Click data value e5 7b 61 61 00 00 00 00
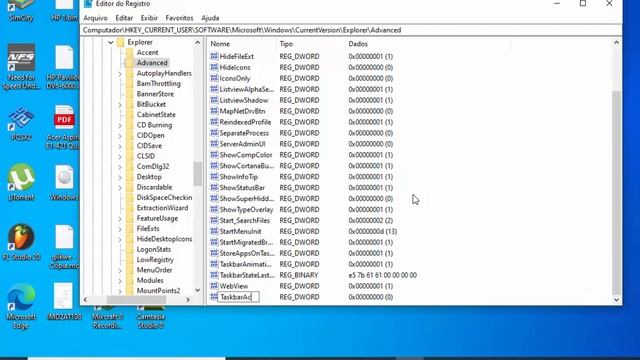The image size is (640, 360). click(382, 275)
